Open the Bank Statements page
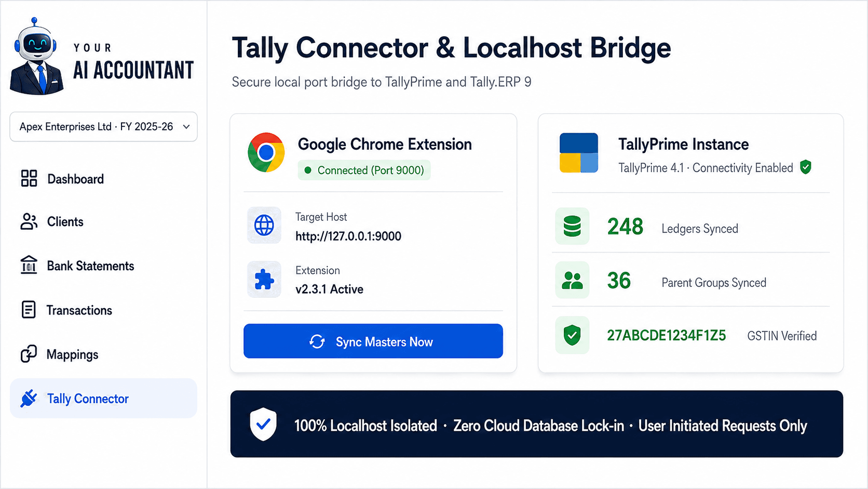The width and height of the screenshot is (868, 489). click(103, 266)
